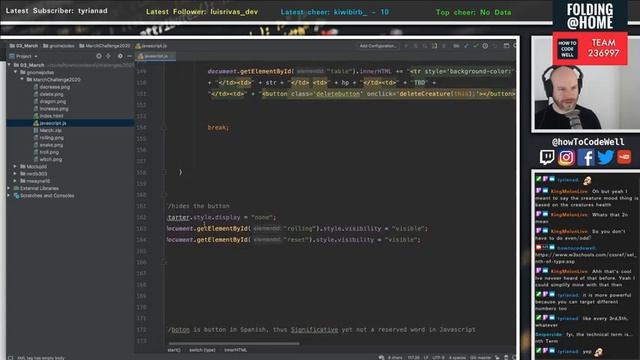Image resolution: width=640 pixels, height=360 pixels.
Task: Expand External Libraries node
Action: coord(9,188)
